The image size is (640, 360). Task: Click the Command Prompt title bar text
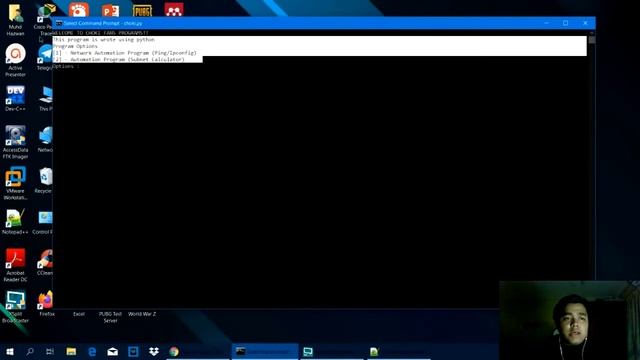tap(103, 23)
